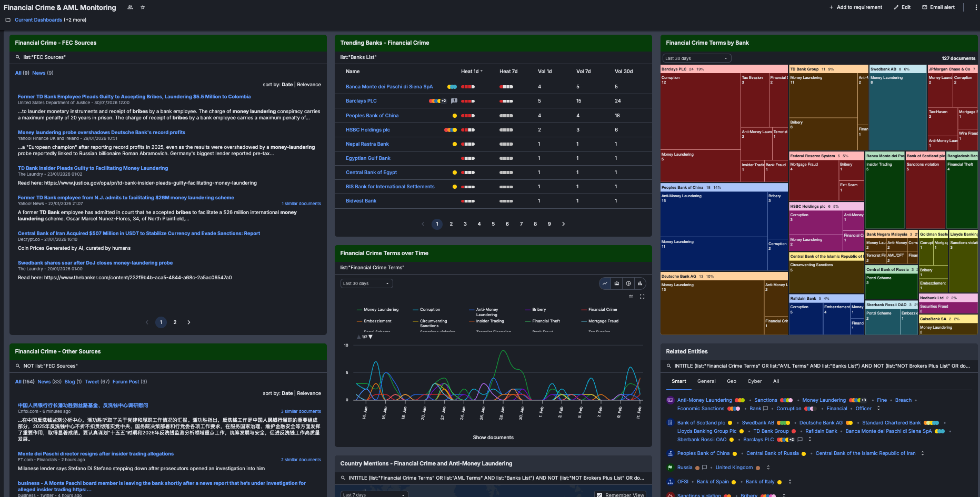Open the Last 7 days dropdown in Country Mentions

374,495
